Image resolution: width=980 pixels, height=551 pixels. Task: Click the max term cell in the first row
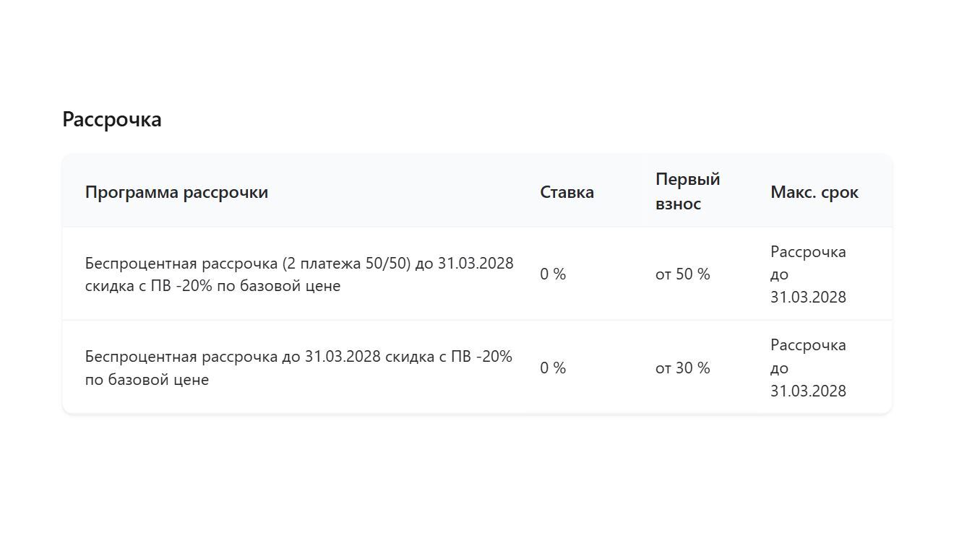coord(808,274)
